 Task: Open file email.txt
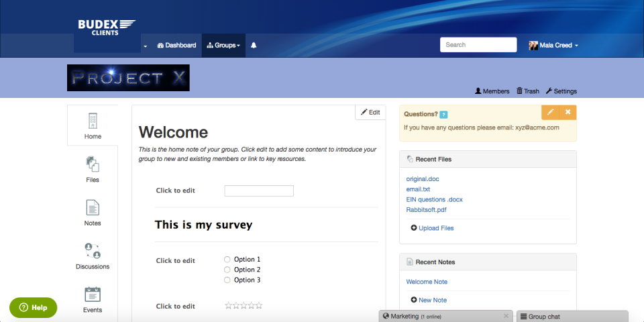418,189
